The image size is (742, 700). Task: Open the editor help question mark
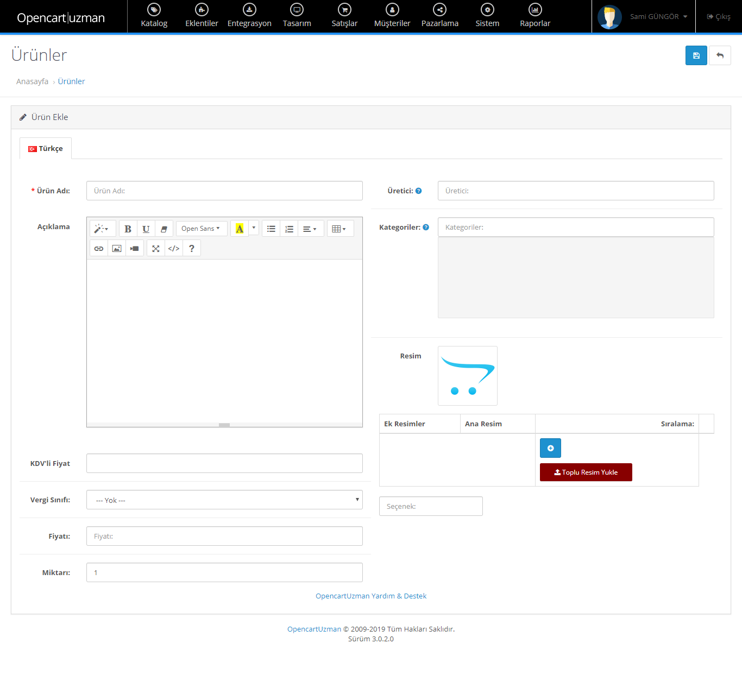coord(192,248)
